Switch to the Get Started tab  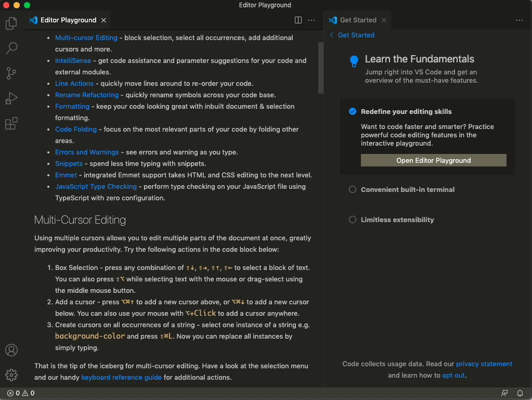358,20
